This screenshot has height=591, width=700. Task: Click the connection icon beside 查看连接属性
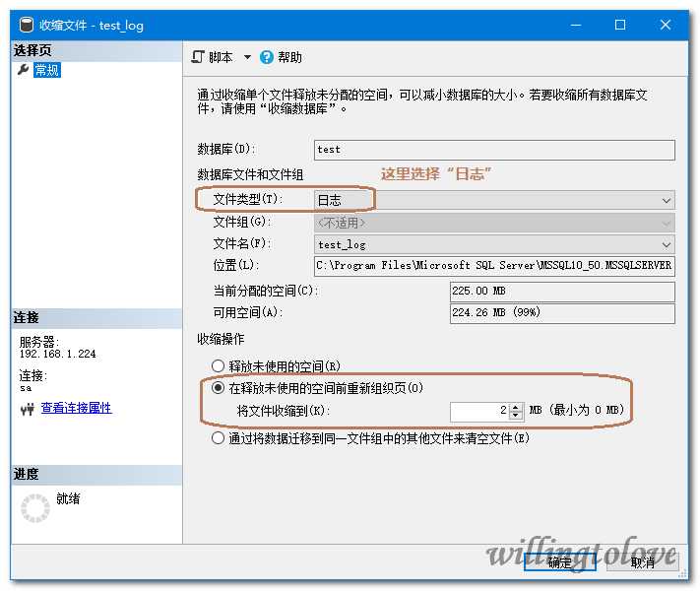pyautogui.click(x=28, y=409)
